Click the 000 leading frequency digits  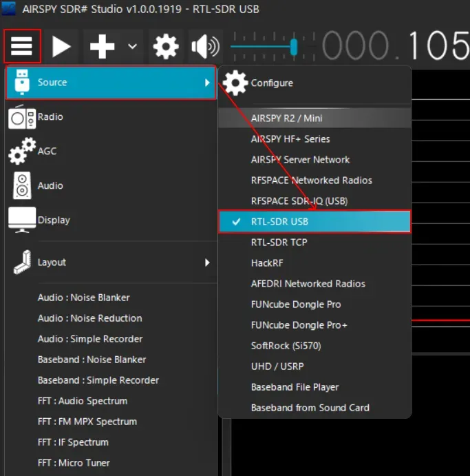coord(355,45)
